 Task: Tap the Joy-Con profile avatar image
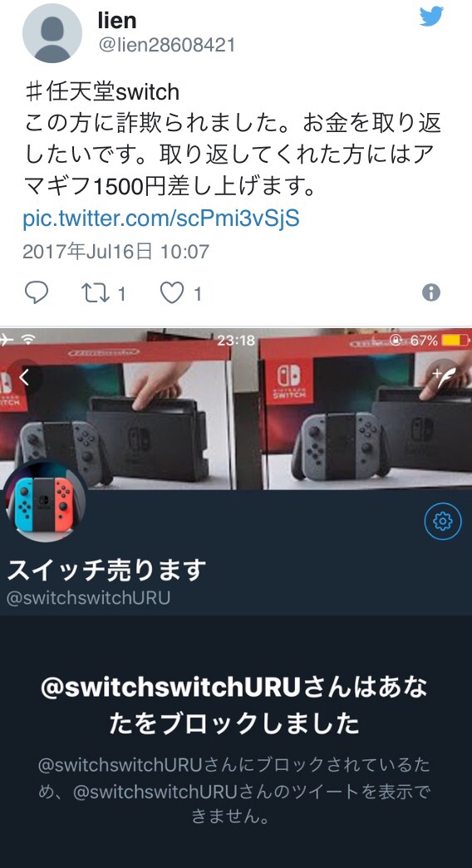46,501
